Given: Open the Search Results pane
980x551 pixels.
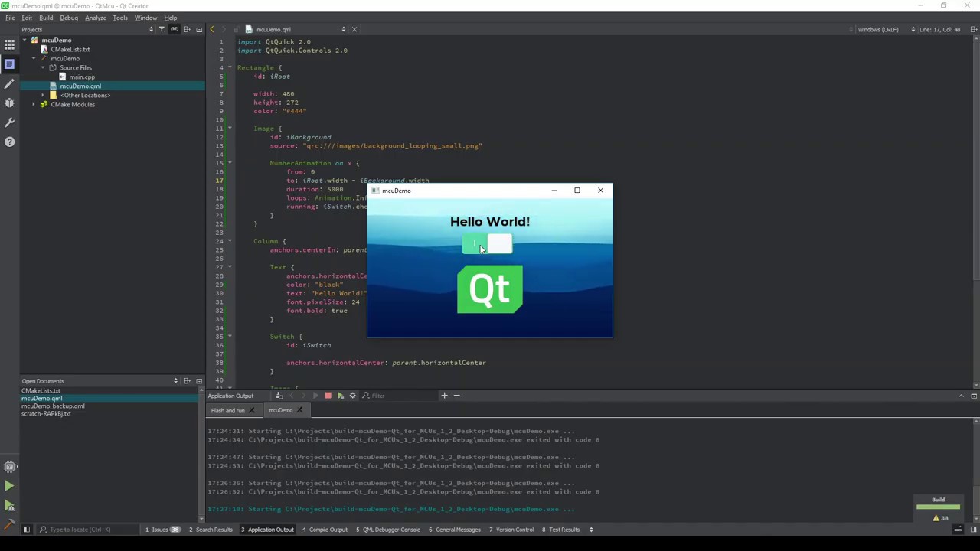Looking at the screenshot, I should [x=210, y=530].
